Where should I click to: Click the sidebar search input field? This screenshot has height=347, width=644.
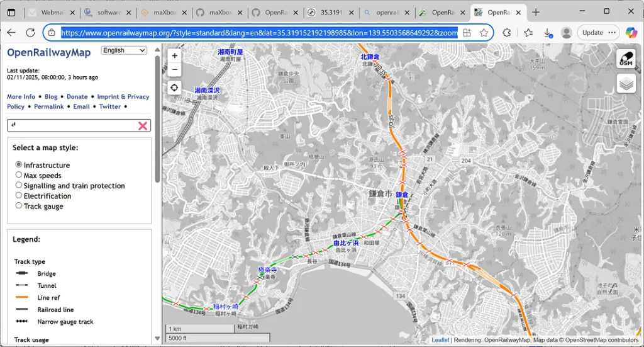72,126
